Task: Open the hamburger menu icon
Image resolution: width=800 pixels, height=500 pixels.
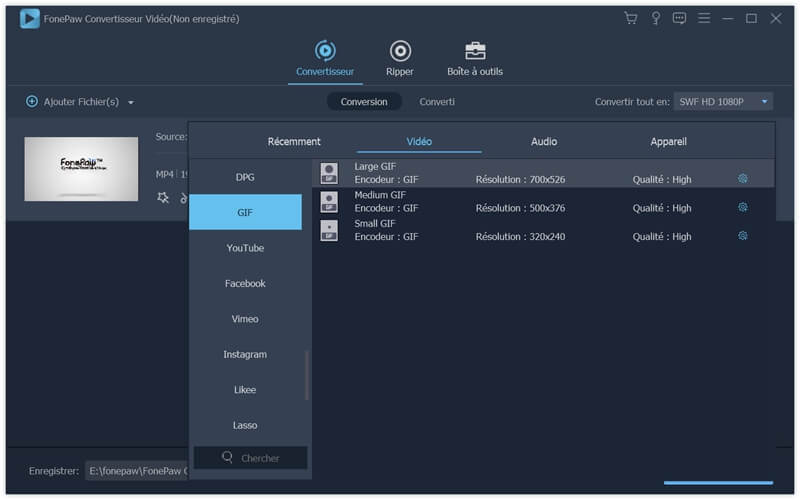Action: 704,18
